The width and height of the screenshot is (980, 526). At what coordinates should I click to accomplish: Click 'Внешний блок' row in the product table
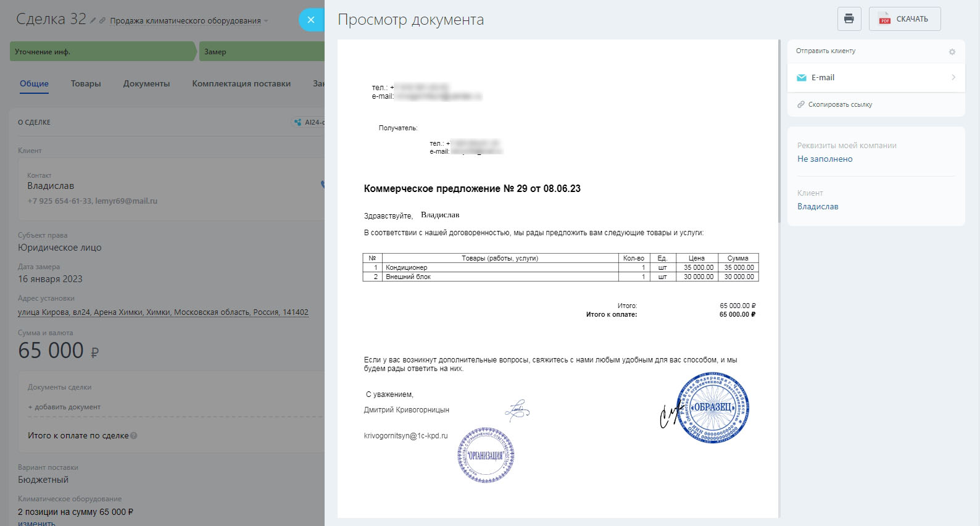(x=560, y=277)
